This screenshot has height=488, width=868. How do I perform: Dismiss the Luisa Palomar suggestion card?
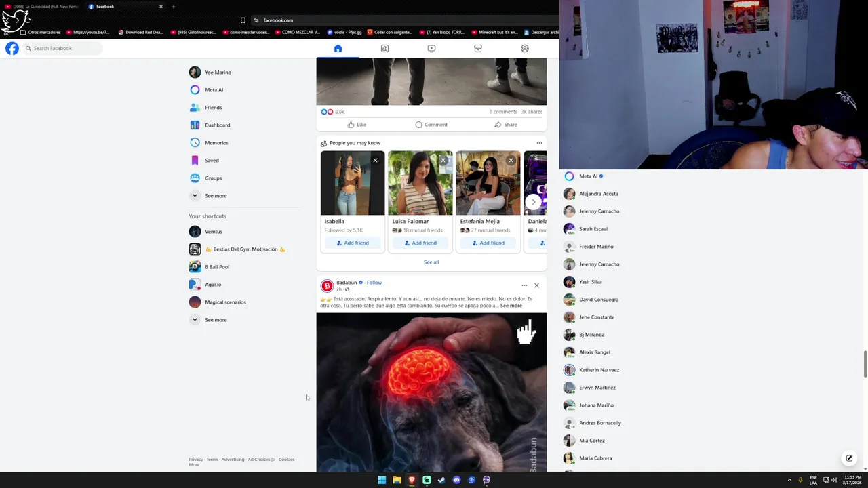(x=443, y=161)
